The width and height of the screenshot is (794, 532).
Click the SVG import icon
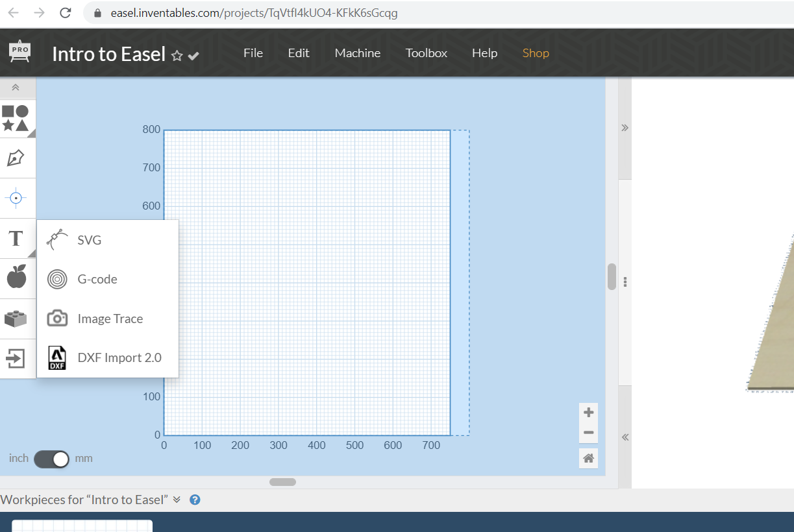click(57, 240)
